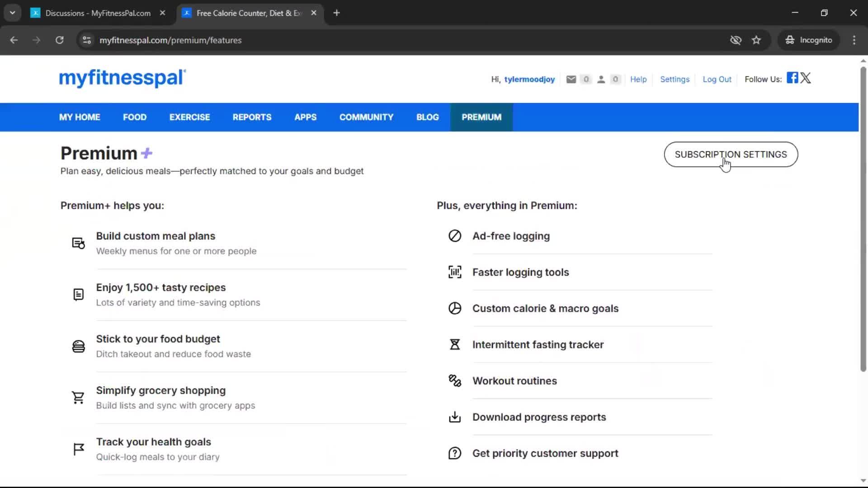Click the Ad-free logging prohibited icon

(455, 236)
